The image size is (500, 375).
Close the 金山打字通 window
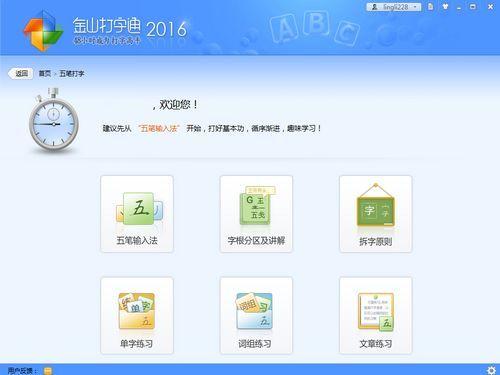click(x=490, y=7)
